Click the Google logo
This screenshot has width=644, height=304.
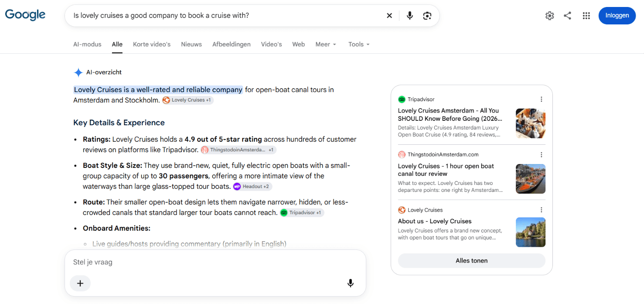pos(25,15)
